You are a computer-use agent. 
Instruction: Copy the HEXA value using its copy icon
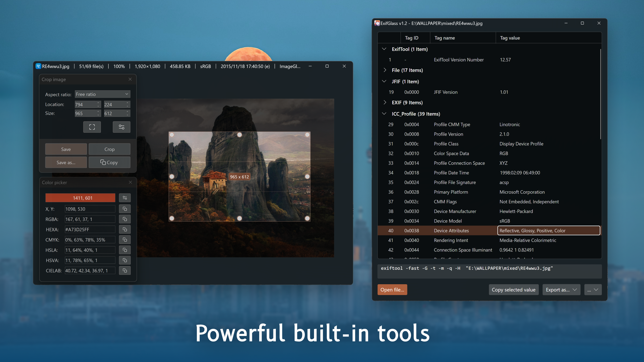125,229
